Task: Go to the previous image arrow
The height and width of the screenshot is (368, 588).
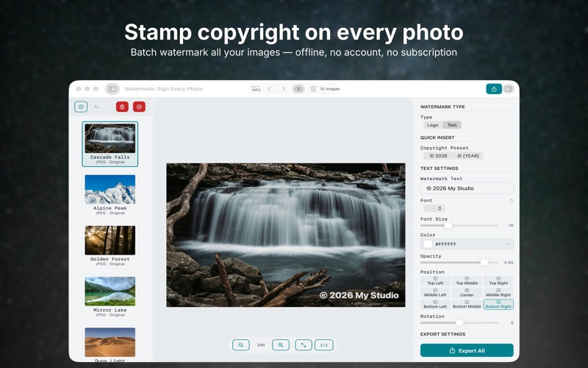Action: pyautogui.click(x=269, y=89)
